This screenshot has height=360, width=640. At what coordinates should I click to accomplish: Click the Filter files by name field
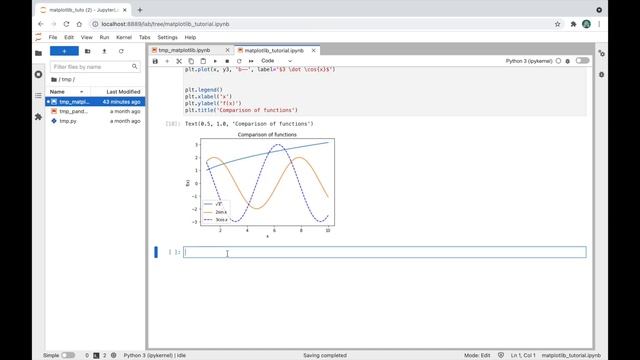95,67
